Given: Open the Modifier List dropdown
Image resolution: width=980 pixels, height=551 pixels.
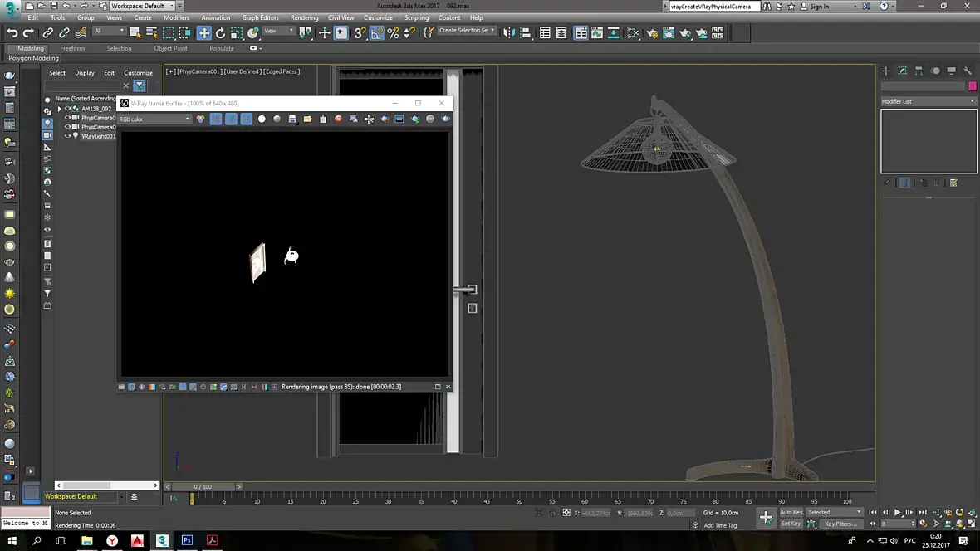Looking at the screenshot, I should pos(928,101).
